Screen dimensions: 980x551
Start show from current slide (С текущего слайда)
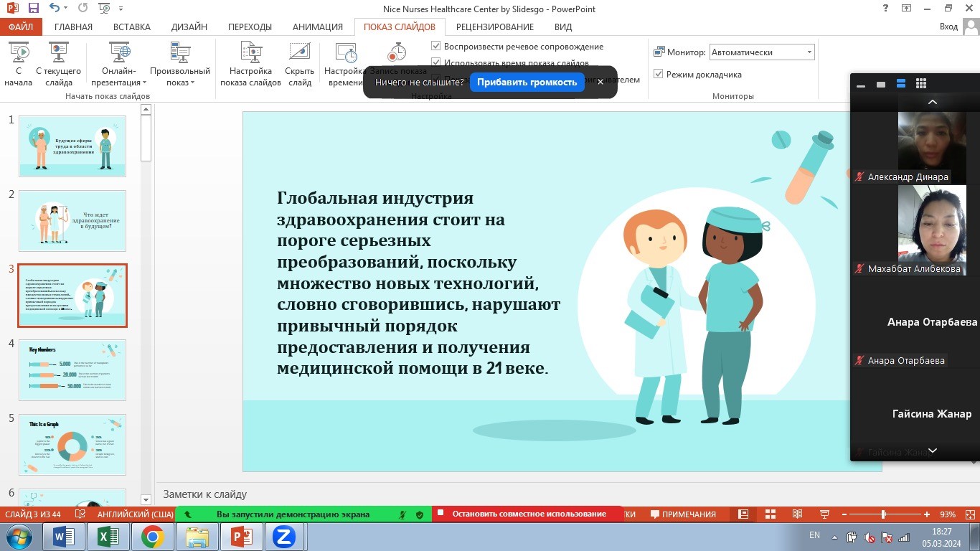58,64
